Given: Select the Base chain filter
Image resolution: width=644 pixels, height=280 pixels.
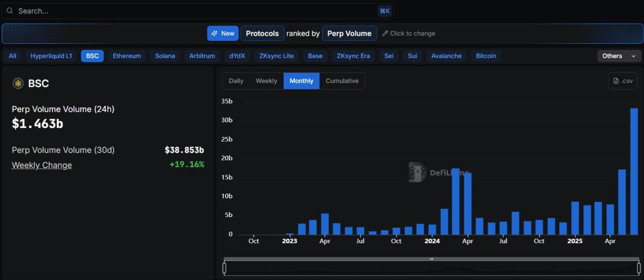Looking at the screenshot, I should [315, 56].
